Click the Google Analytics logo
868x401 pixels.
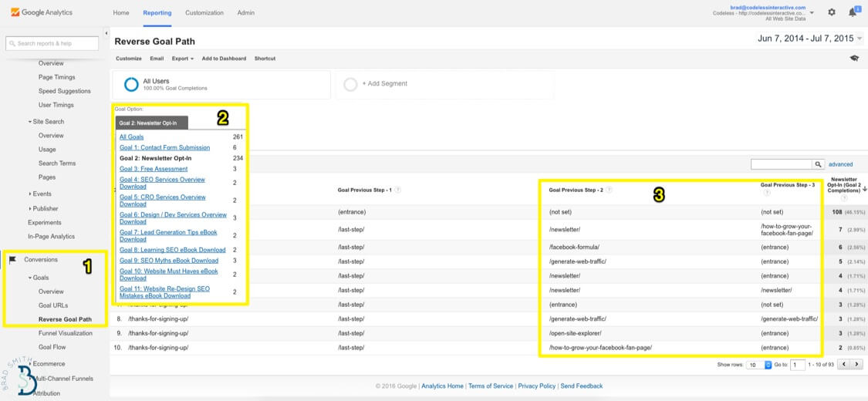coord(42,12)
